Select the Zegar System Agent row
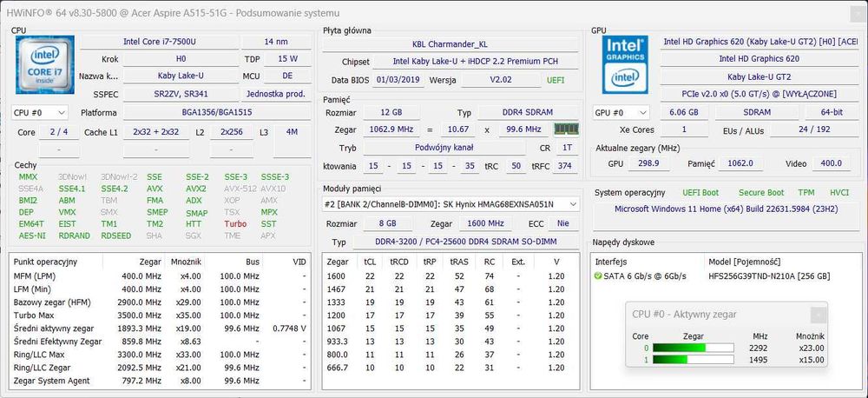The height and width of the screenshot is (398, 868). (160, 381)
